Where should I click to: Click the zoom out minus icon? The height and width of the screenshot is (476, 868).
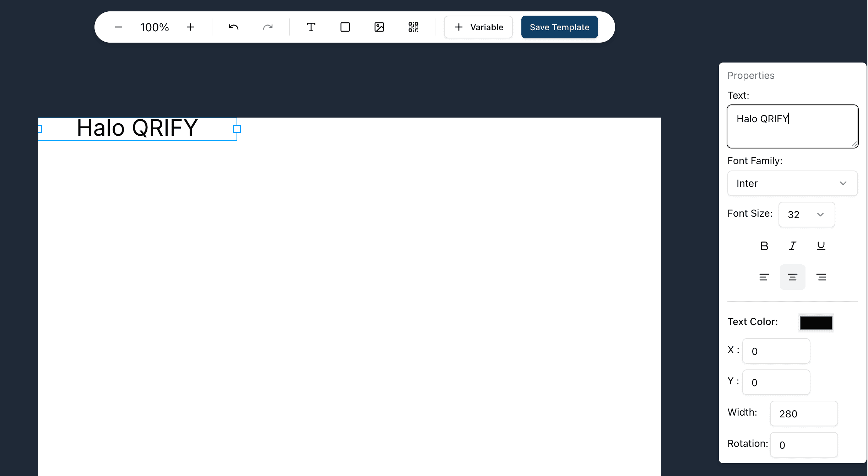pos(119,27)
